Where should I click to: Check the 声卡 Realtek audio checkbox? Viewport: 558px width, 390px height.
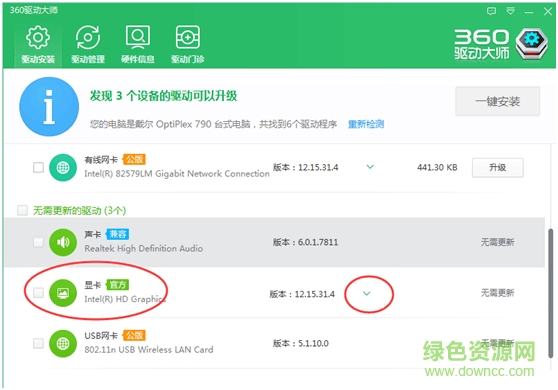pyautogui.click(x=38, y=242)
